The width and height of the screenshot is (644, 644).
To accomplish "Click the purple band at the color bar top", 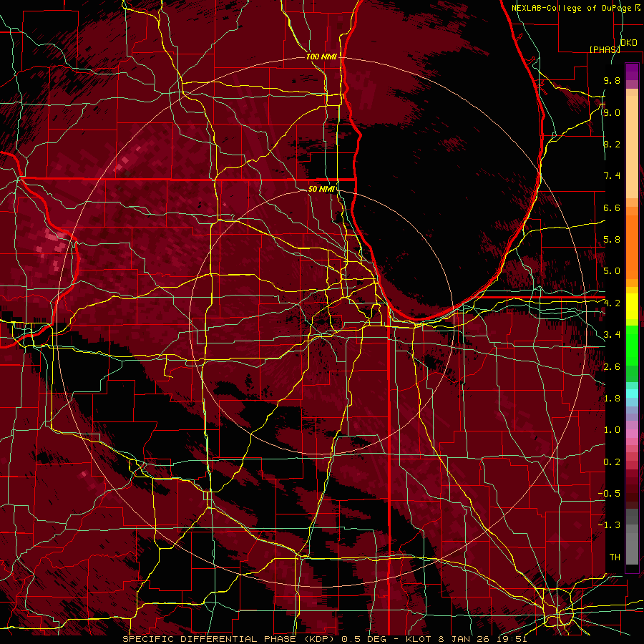I will (632, 72).
